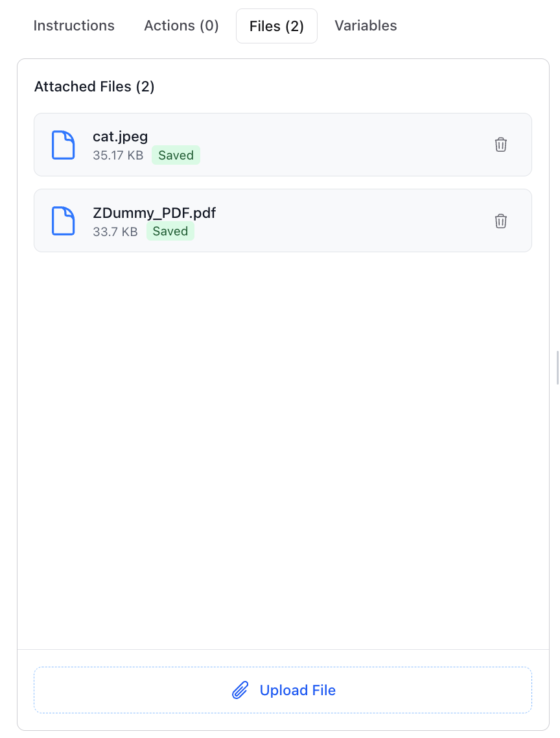Image resolution: width=560 pixels, height=738 pixels.
Task: Click the Saved badge on cat.jpeg
Action: 176,155
